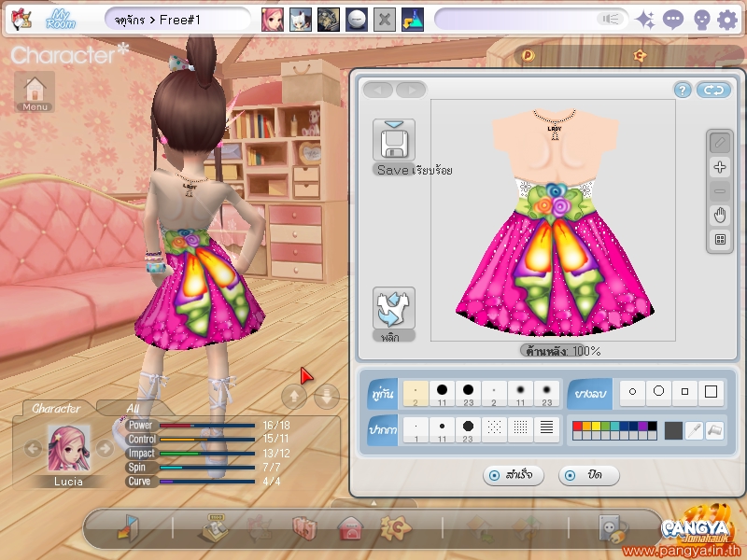Screen dimensions: 747x560
Task: Click the sparkle stars icon
Action: [645, 20]
